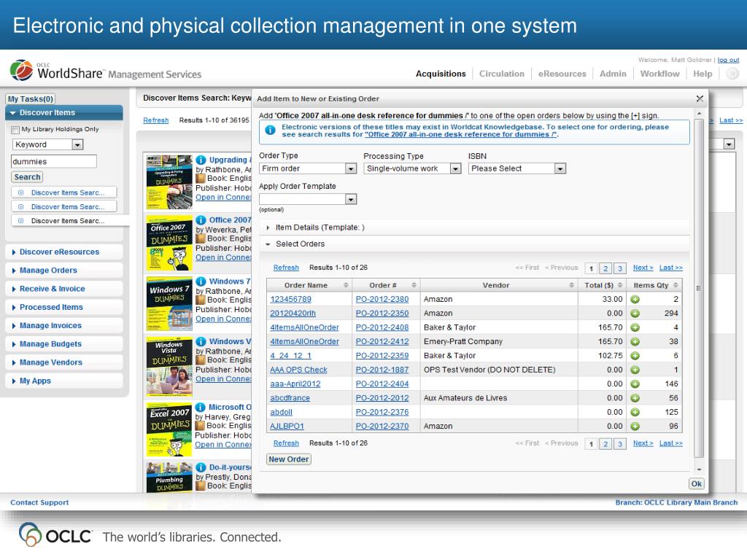
Task: Collapse Select Orders section
Action: [268, 244]
